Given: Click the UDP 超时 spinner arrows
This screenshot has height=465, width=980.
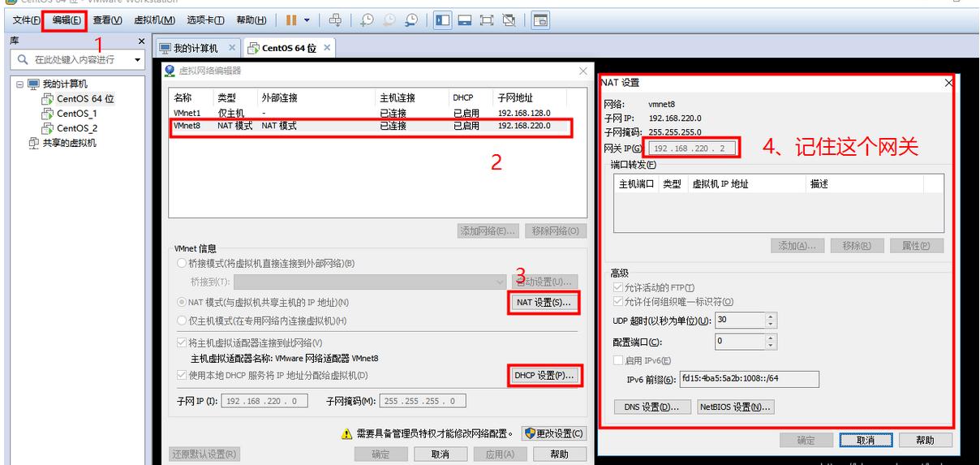Looking at the screenshot, I should tap(771, 321).
